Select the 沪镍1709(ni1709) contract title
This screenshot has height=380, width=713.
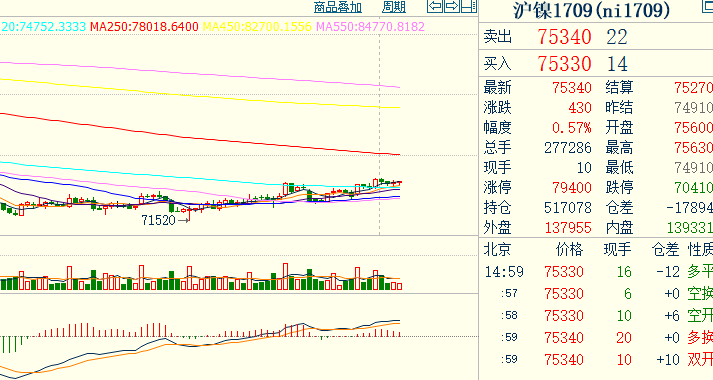point(591,10)
